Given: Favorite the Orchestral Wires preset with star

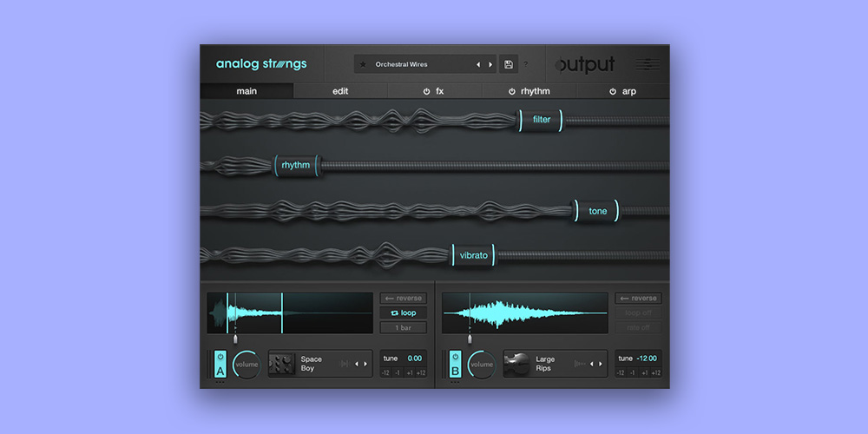Looking at the screenshot, I should tap(363, 64).
